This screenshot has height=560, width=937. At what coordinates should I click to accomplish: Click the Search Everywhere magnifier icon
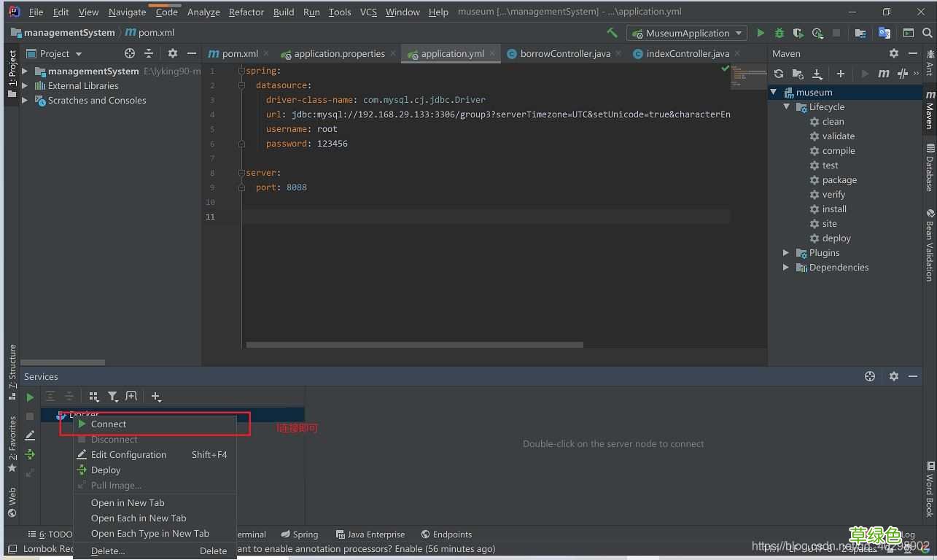(928, 33)
